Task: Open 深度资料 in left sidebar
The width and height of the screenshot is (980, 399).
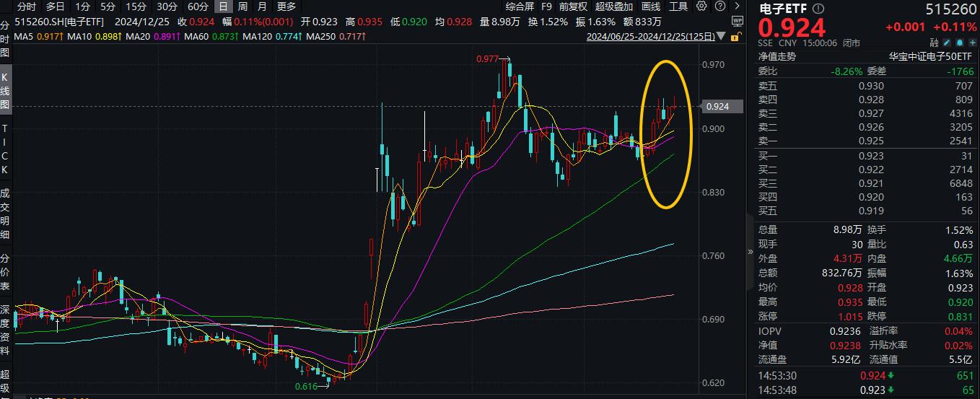Action: [x=6, y=330]
